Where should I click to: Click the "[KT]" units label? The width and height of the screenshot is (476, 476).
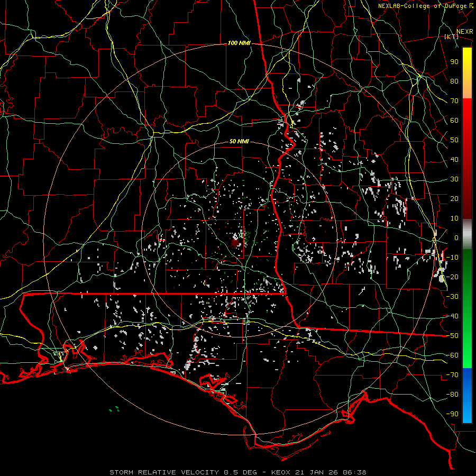(452, 36)
